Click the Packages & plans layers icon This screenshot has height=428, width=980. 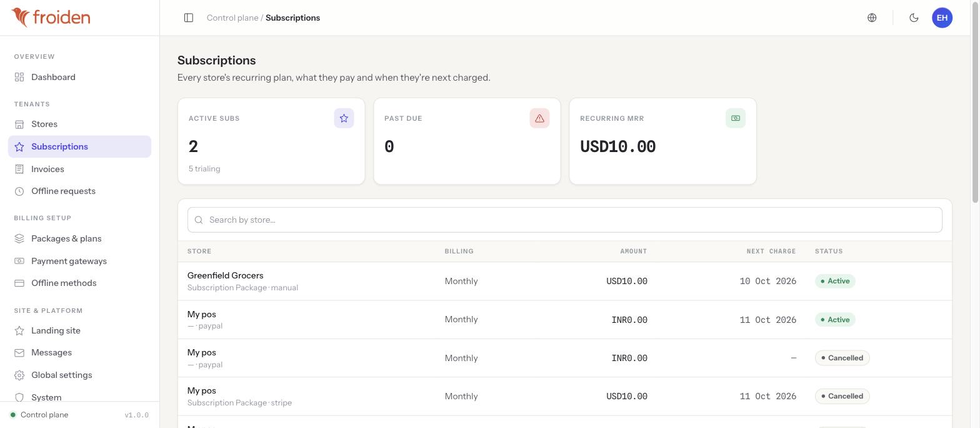coord(19,238)
